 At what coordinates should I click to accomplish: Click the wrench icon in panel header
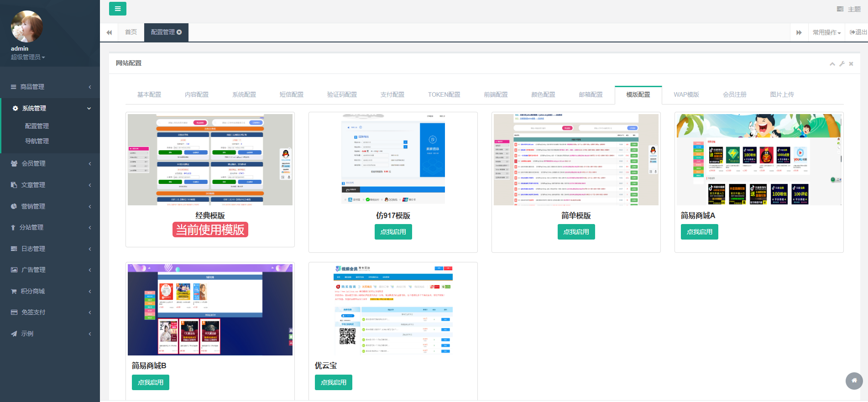point(842,64)
